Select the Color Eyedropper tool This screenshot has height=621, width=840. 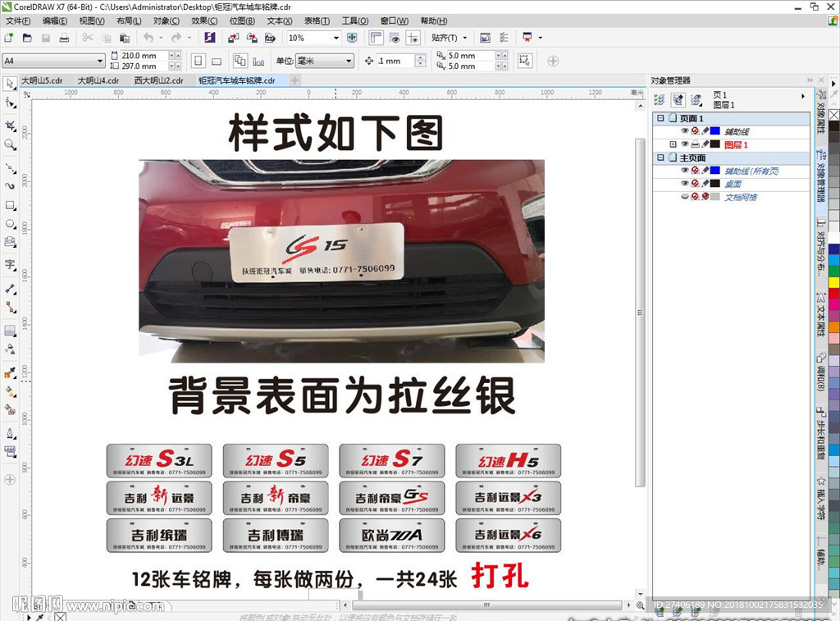click(x=10, y=372)
